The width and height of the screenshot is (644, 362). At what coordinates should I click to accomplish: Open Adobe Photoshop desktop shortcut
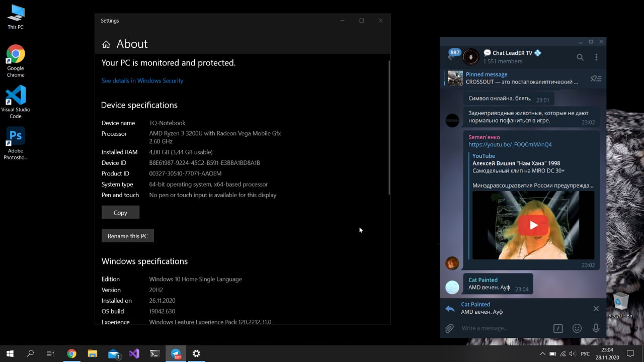click(16, 143)
